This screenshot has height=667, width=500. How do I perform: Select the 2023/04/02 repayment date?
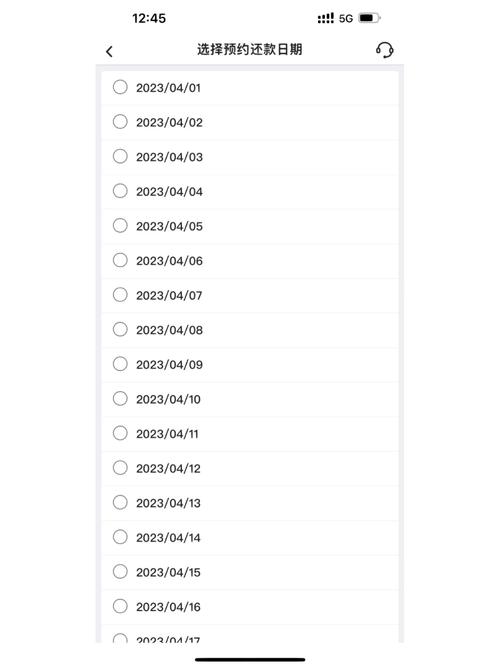click(250, 122)
